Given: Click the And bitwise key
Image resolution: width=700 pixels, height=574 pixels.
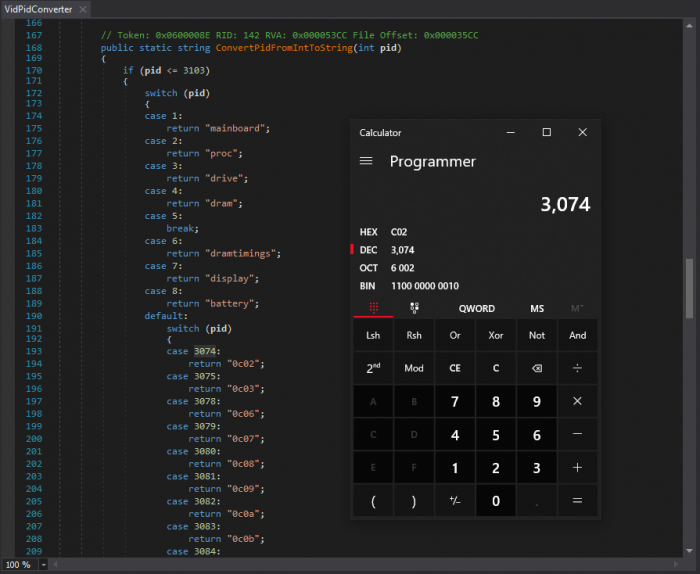Looking at the screenshot, I should (578, 335).
